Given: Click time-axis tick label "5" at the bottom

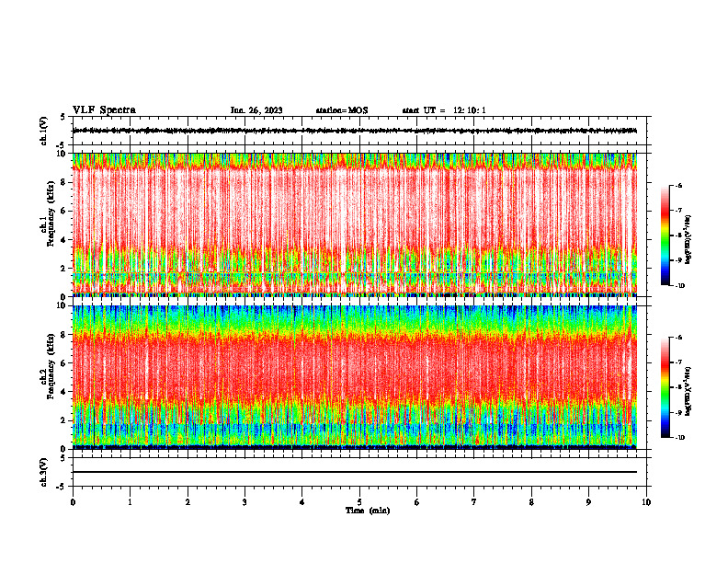Looking at the screenshot, I should point(359,502).
